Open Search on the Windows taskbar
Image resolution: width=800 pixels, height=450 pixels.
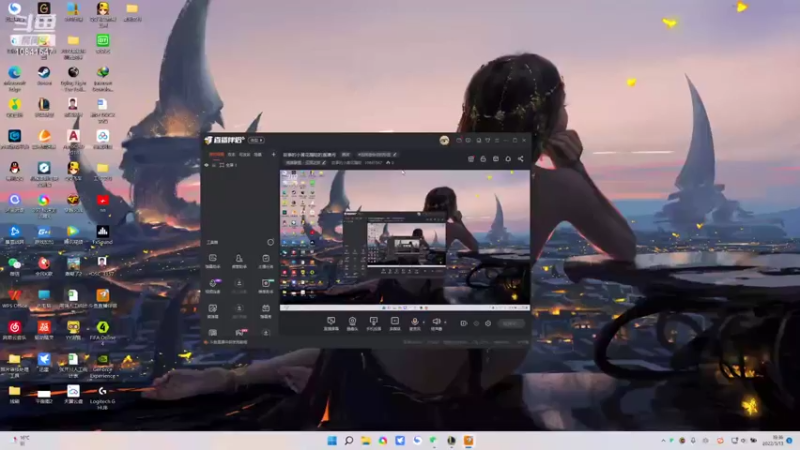coord(349,440)
